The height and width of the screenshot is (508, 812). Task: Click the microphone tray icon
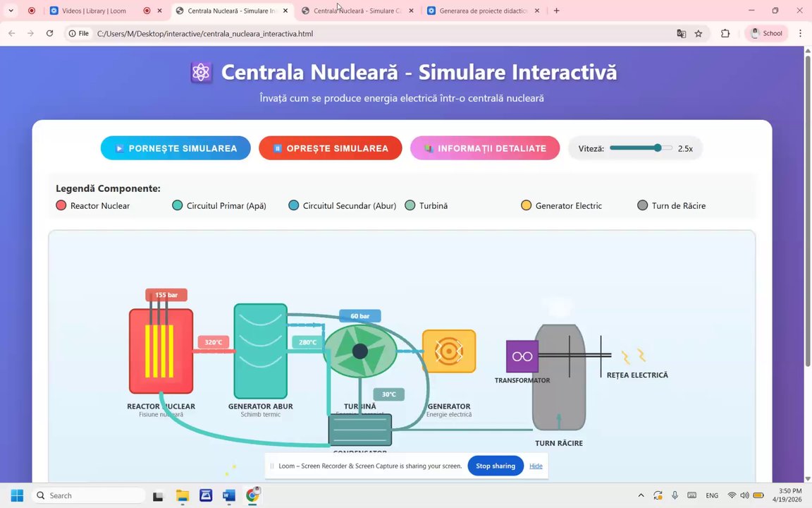(x=675, y=495)
